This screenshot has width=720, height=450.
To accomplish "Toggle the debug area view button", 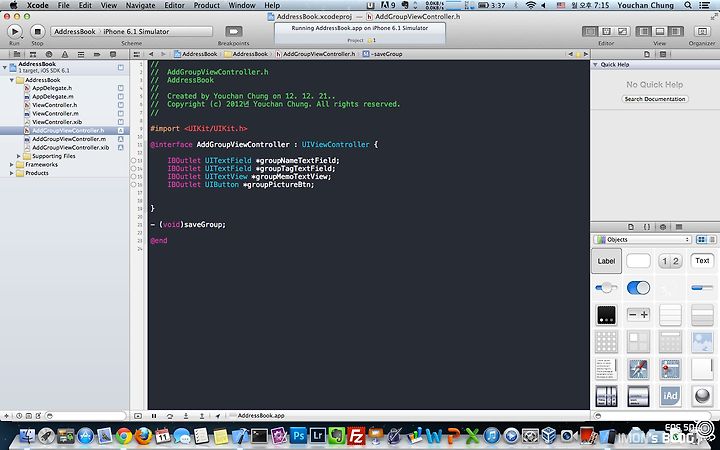I will tap(660, 31).
